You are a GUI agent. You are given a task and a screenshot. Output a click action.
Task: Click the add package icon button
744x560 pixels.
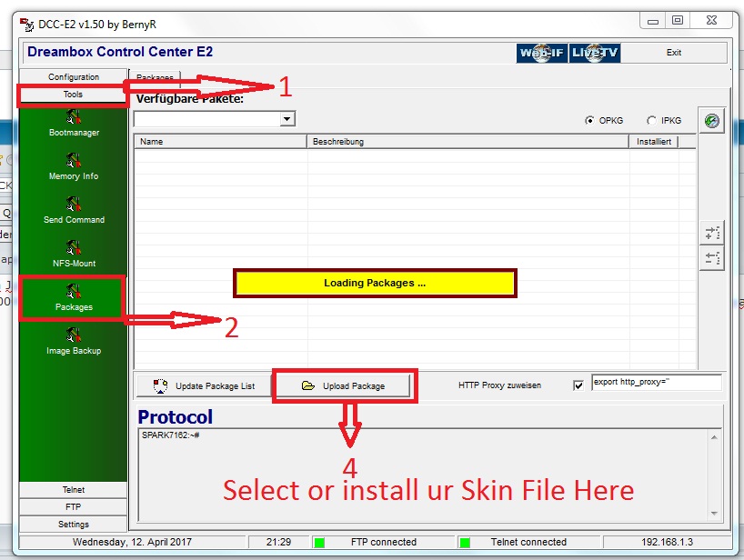[x=712, y=233]
